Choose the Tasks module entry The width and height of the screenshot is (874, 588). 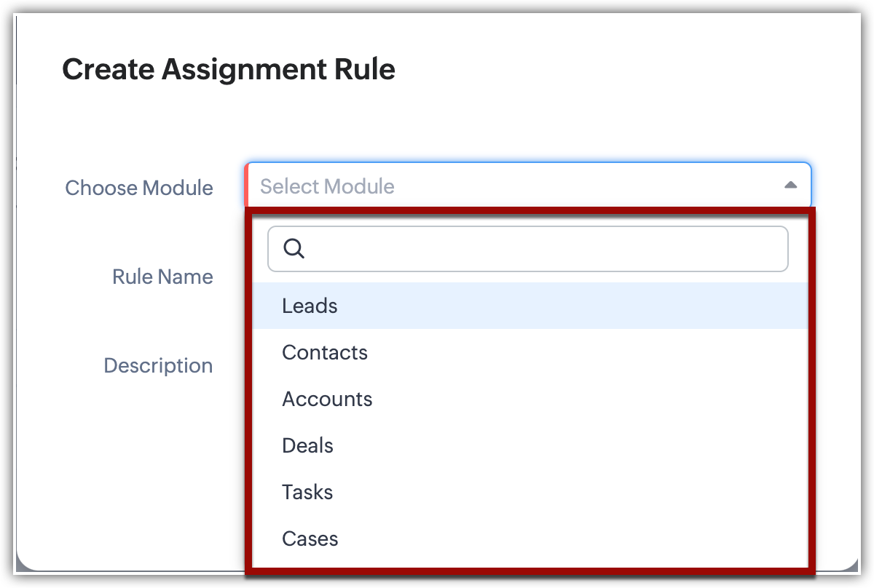pyautogui.click(x=307, y=492)
